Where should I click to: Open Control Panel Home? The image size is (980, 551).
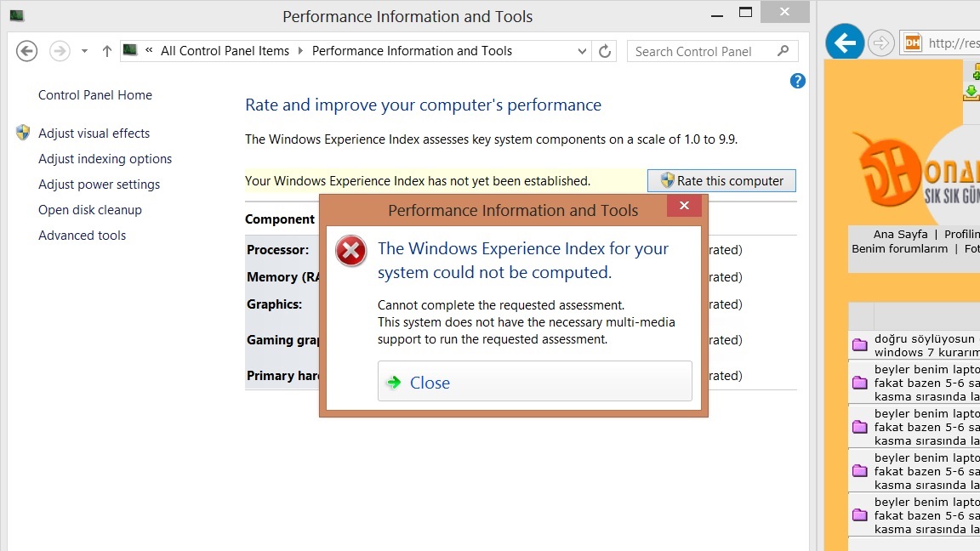(95, 95)
